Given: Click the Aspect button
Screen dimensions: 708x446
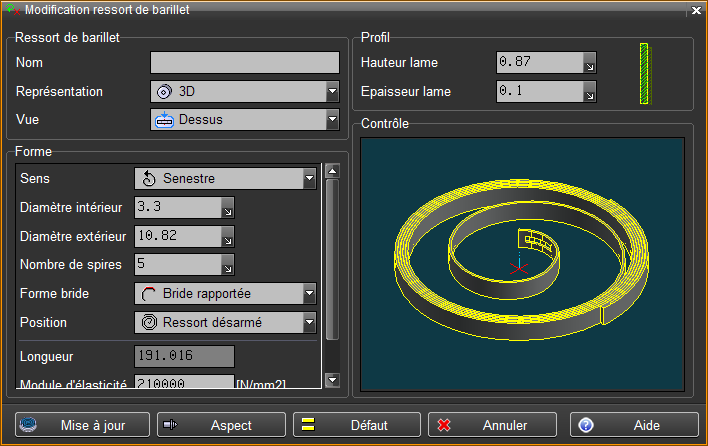Looking at the screenshot, I should (x=221, y=425).
